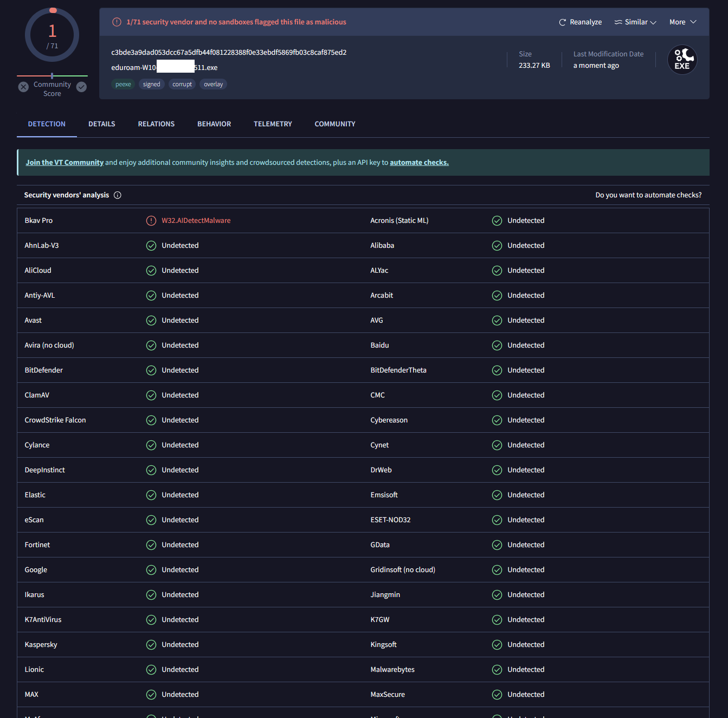Click the Google undetected check icon
Image resolution: width=728 pixels, height=718 pixels.
(x=151, y=570)
